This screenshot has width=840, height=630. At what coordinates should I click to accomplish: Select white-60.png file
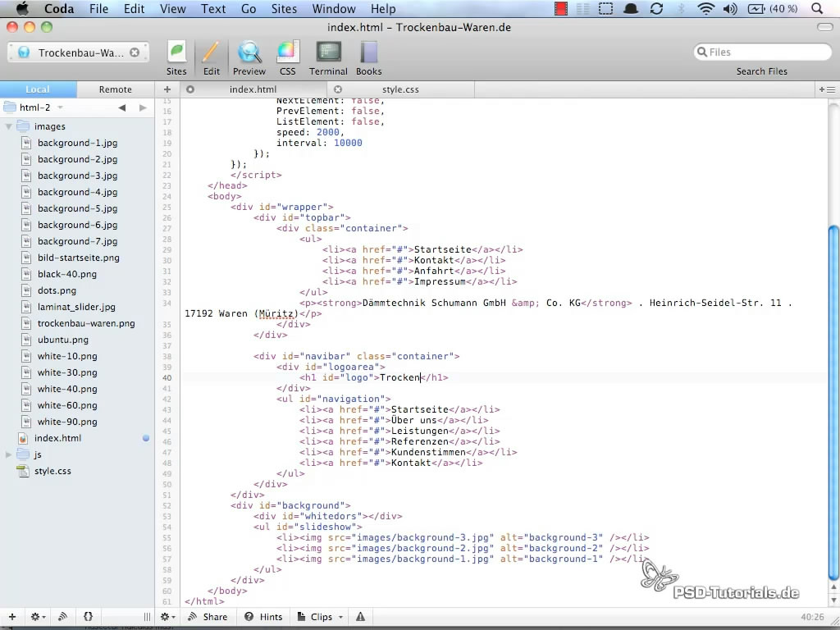[x=67, y=405]
